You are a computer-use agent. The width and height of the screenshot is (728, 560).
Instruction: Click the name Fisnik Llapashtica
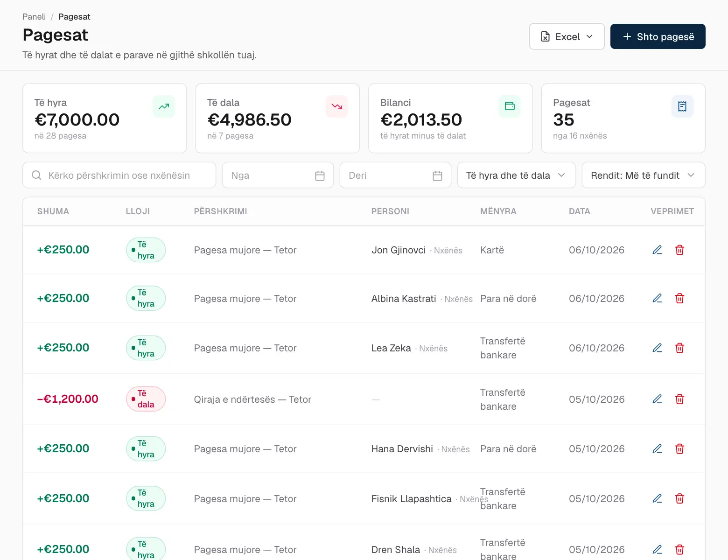[412, 499]
